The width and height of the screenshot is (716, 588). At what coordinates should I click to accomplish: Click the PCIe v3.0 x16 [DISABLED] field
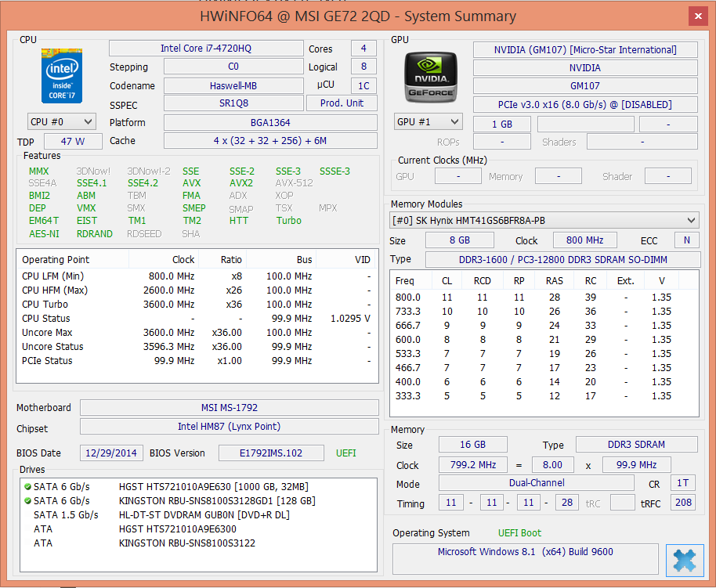coord(585,105)
